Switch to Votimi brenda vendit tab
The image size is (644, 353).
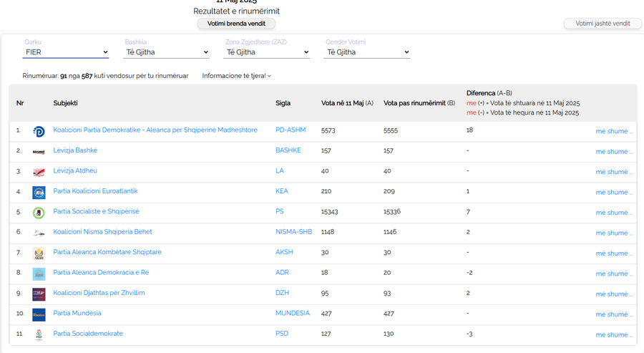(x=236, y=24)
